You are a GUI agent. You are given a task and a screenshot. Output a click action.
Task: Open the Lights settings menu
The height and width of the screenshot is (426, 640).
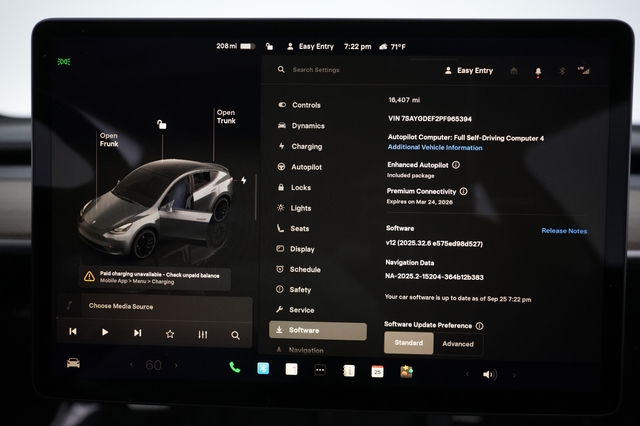point(294,208)
